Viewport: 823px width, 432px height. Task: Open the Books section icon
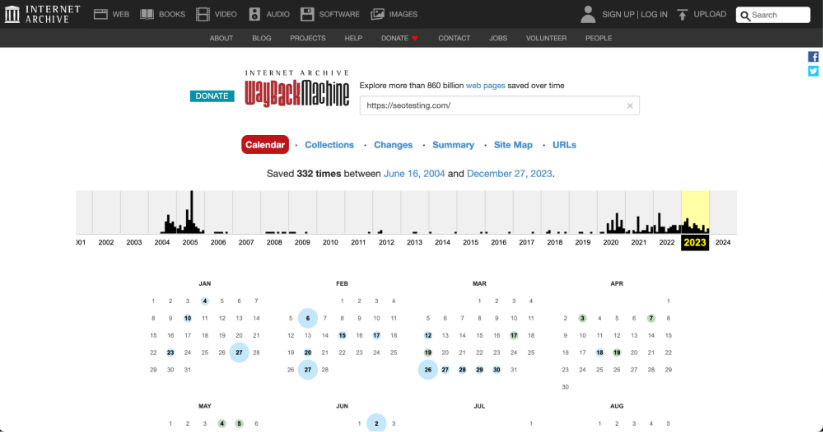pos(147,14)
